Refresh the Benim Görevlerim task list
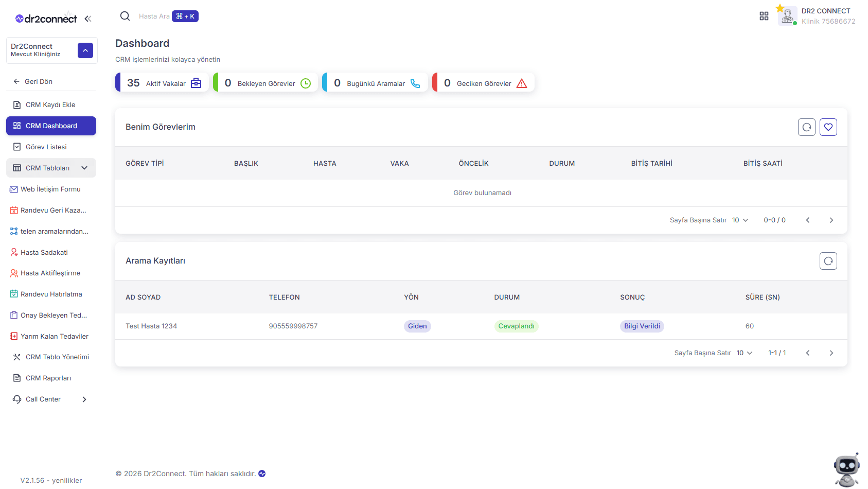The width and height of the screenshot is (868, 489). pyautogui.click(x=807, y=127)
